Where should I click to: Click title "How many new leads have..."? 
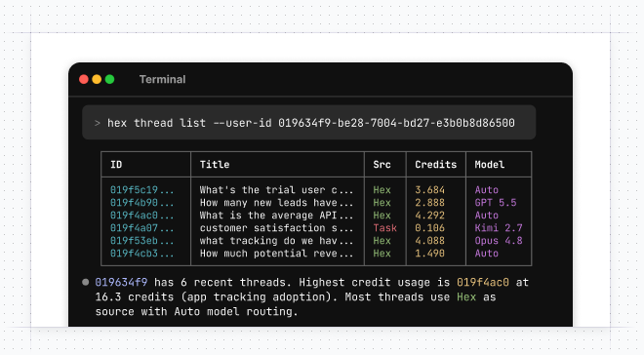click(276, 203)
